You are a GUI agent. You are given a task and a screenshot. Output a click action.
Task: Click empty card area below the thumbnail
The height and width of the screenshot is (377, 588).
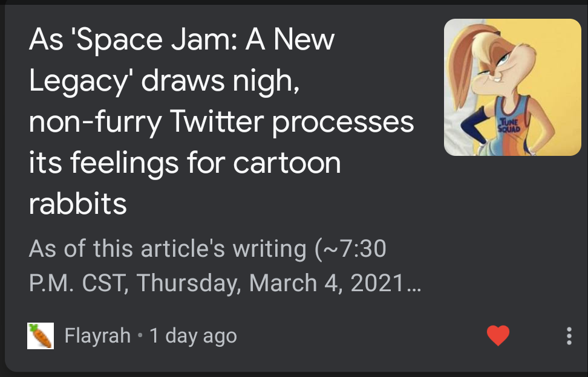tap(512, 242)
